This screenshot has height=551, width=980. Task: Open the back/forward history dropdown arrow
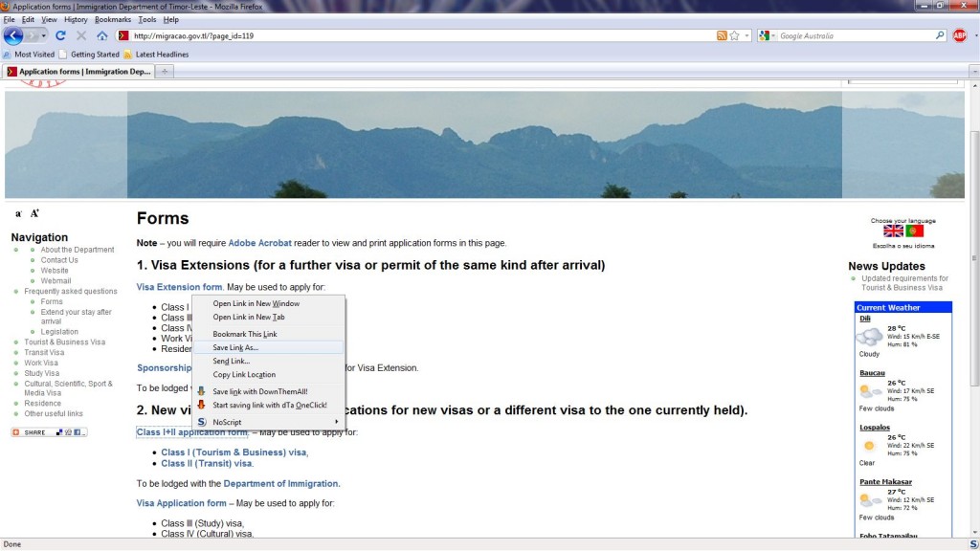pos(43,35)
